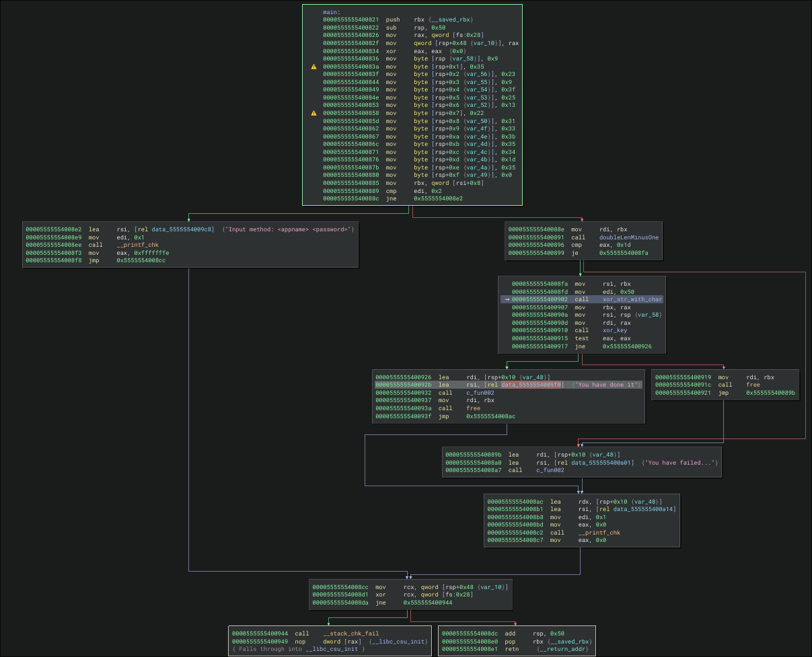Follow the jne 0x555555400944 jump target

(427, 603)
